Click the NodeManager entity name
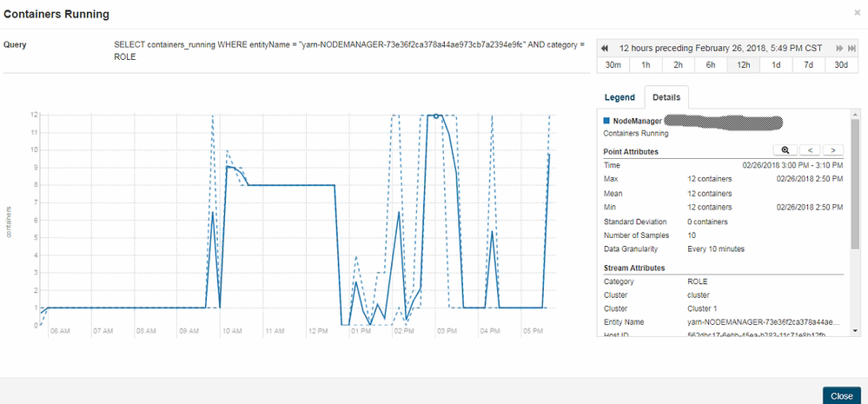868x404 pixels. coord(637,121)
